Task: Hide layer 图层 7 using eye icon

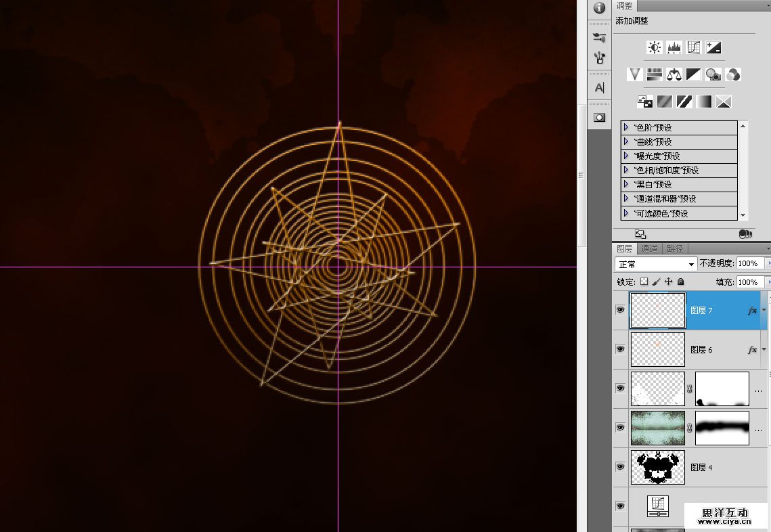Action: point(620,310)
